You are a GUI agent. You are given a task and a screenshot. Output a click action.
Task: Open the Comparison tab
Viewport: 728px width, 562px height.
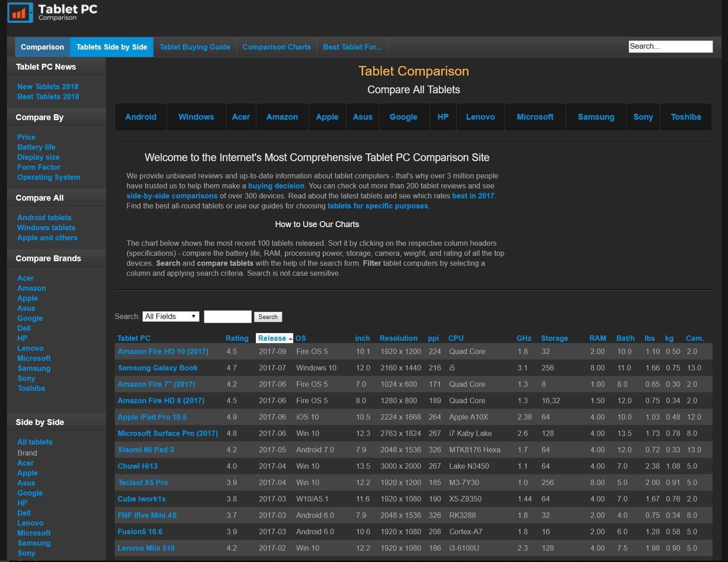pos(42,47)
